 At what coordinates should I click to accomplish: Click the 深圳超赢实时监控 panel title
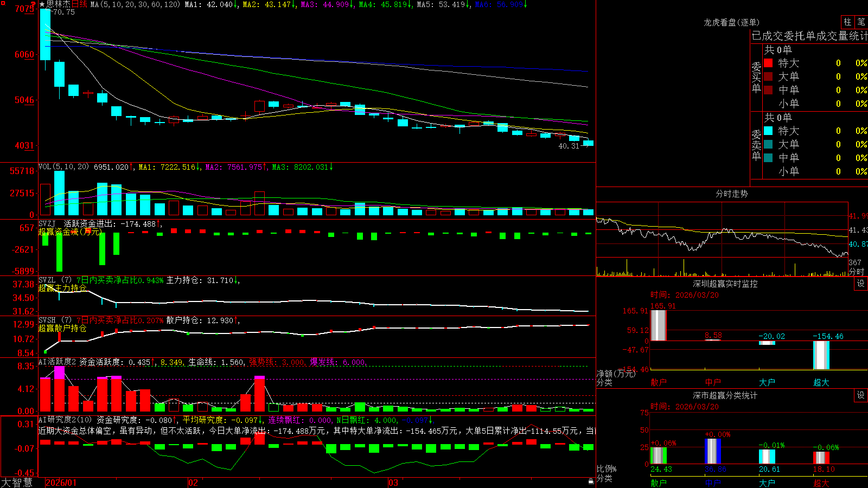pos(725,284)
